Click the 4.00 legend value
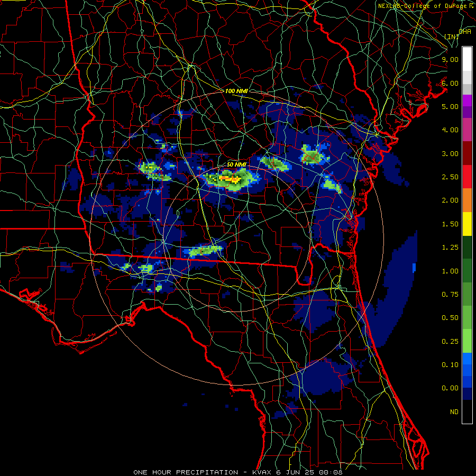476x476 pixels. click(450, 130)
